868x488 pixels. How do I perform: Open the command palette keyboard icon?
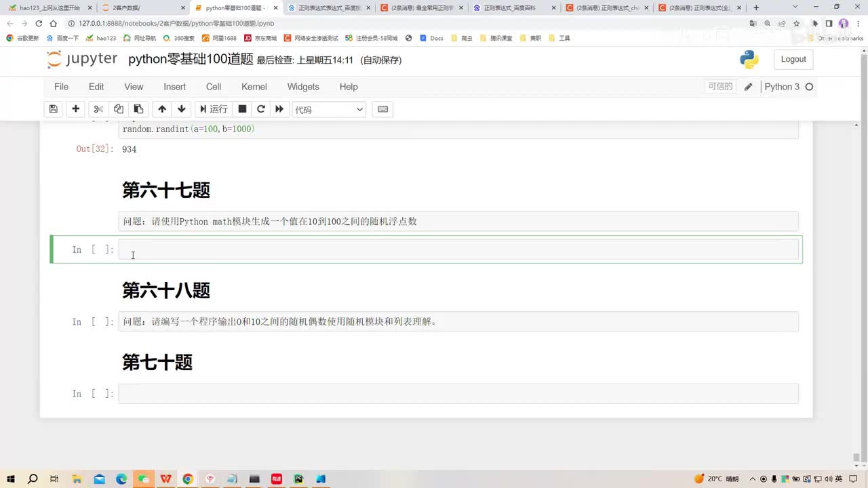(383, 109)
